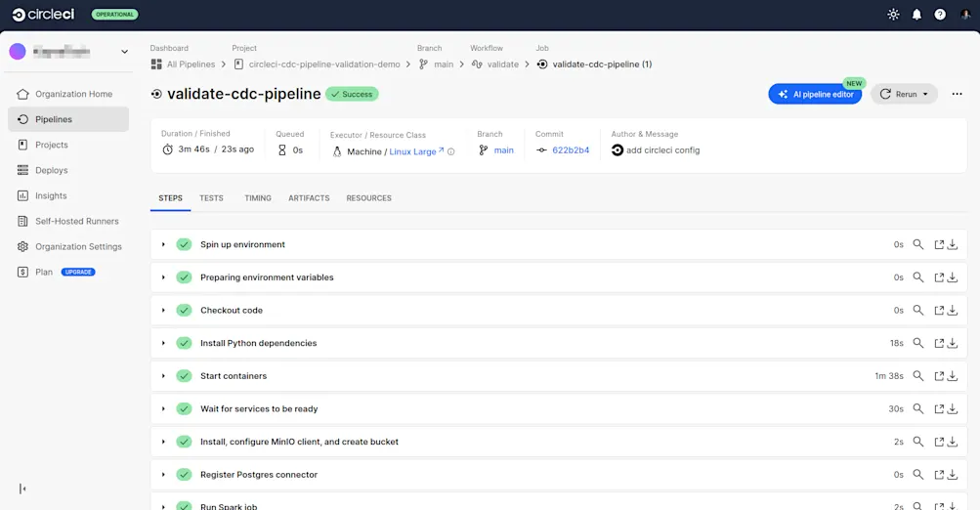
Task: Open Register Postgres connector output in new tab
Action: [939, 475]
